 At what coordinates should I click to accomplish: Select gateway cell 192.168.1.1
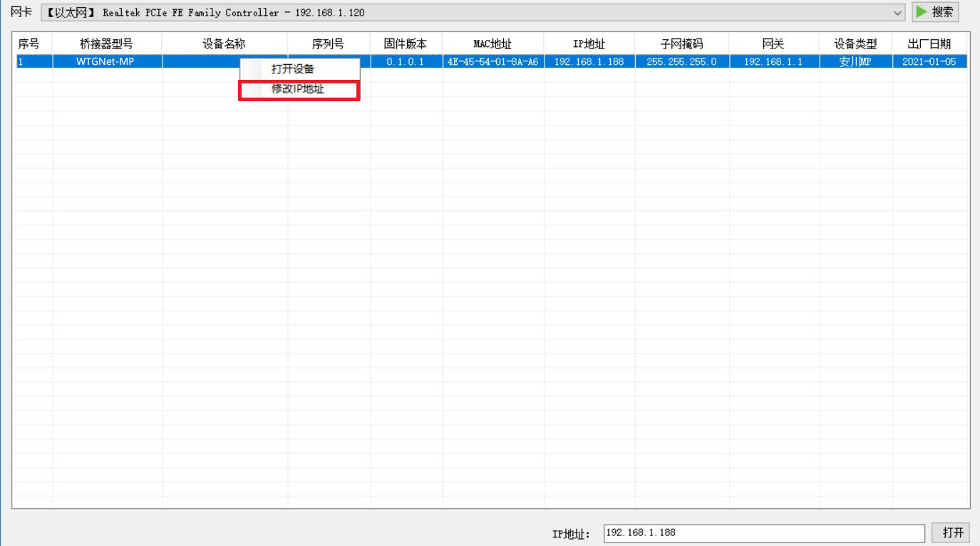(x=774, y=62)
